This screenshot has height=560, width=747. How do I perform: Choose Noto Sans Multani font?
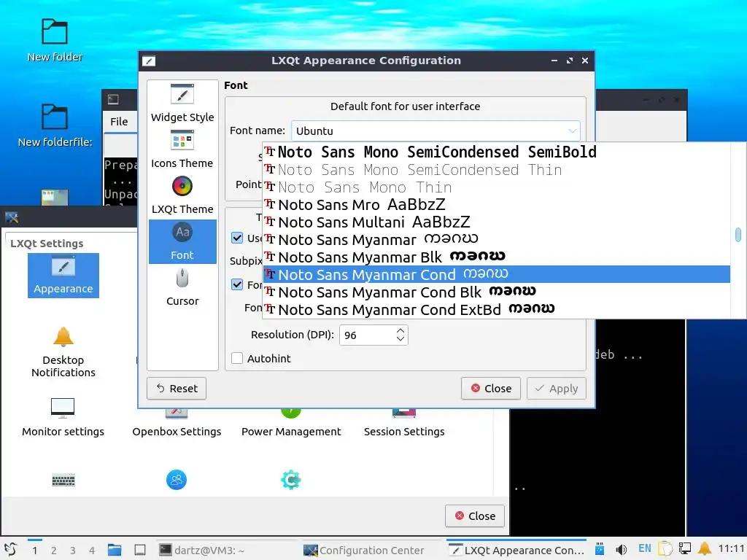496,222
